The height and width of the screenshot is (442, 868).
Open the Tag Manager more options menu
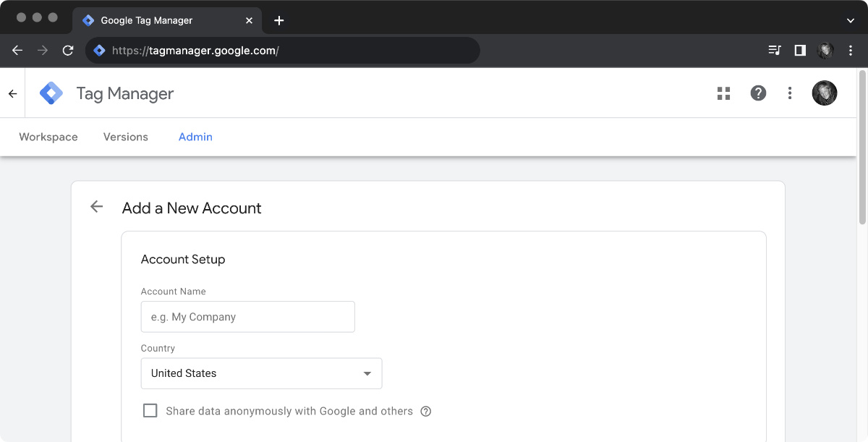(x=789, y=93)
